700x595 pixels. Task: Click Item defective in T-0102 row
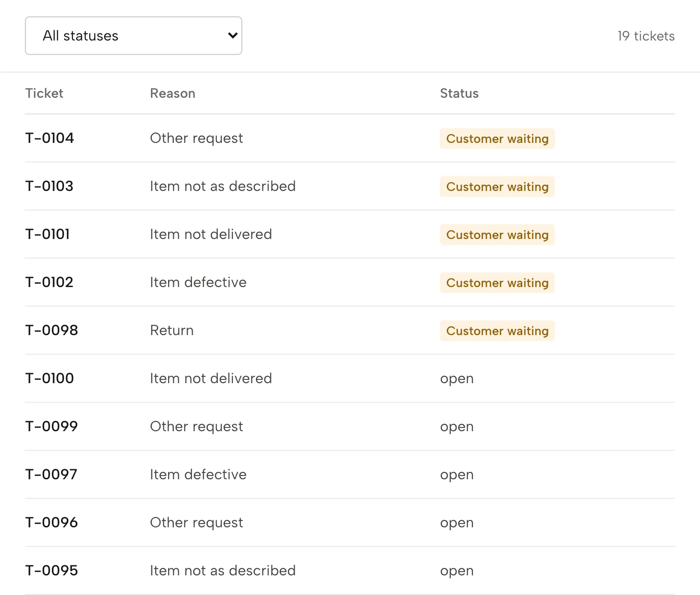coord(198,282)
